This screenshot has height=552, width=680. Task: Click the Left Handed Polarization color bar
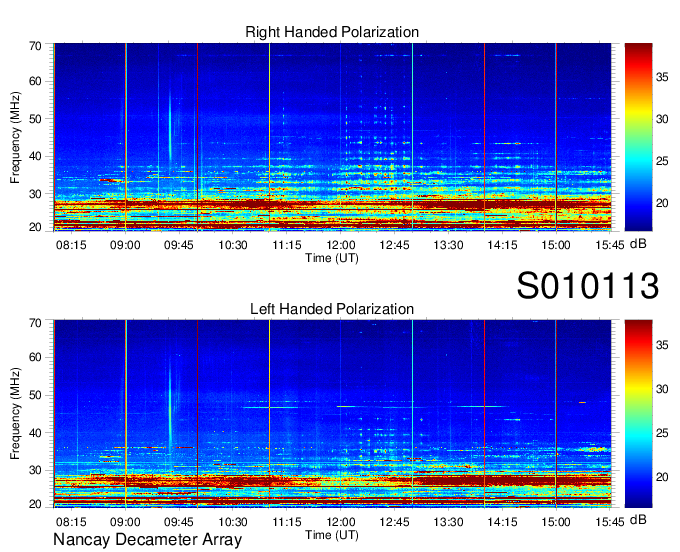(x=638, y=414)
